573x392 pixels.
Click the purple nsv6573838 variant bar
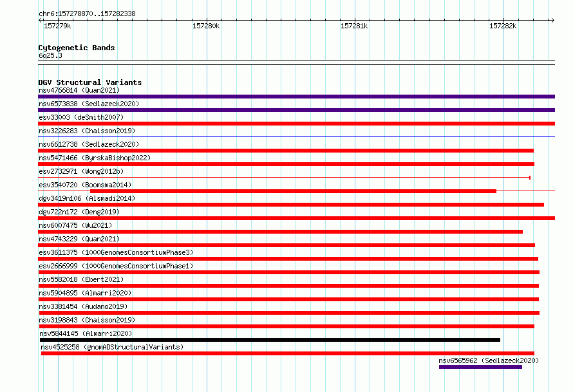(296, 110)
